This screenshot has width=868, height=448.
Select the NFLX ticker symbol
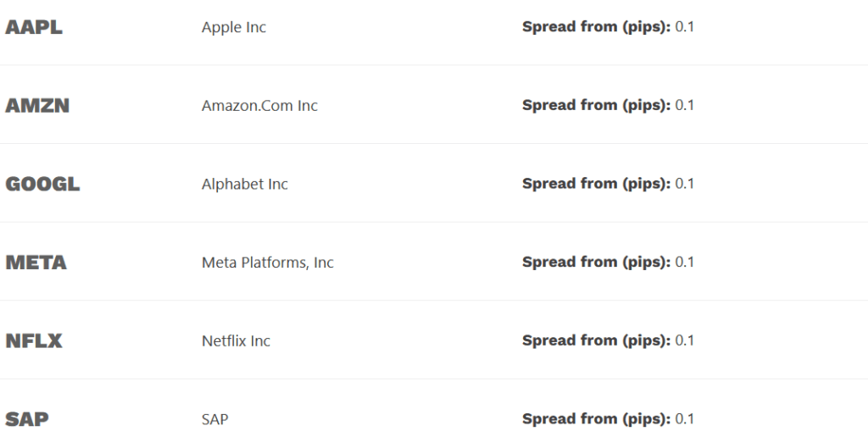34,341
